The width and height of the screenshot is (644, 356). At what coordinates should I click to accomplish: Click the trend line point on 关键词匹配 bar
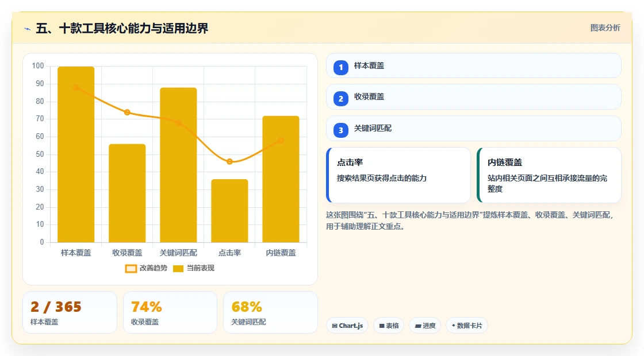tap(179, 123)
